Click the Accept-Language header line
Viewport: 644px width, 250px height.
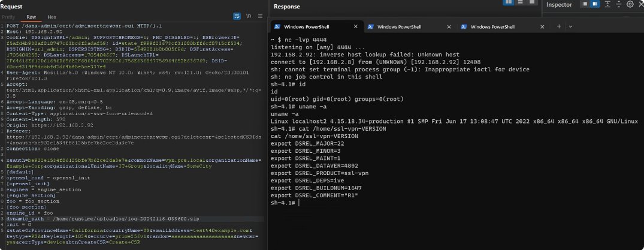pyautogui.click(x=55, y=101)
